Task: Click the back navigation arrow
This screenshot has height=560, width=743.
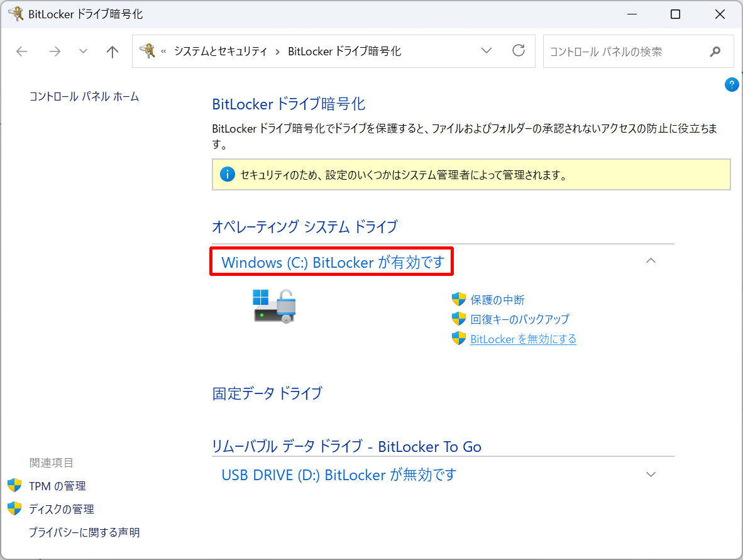Action: [x=22, y=51]
